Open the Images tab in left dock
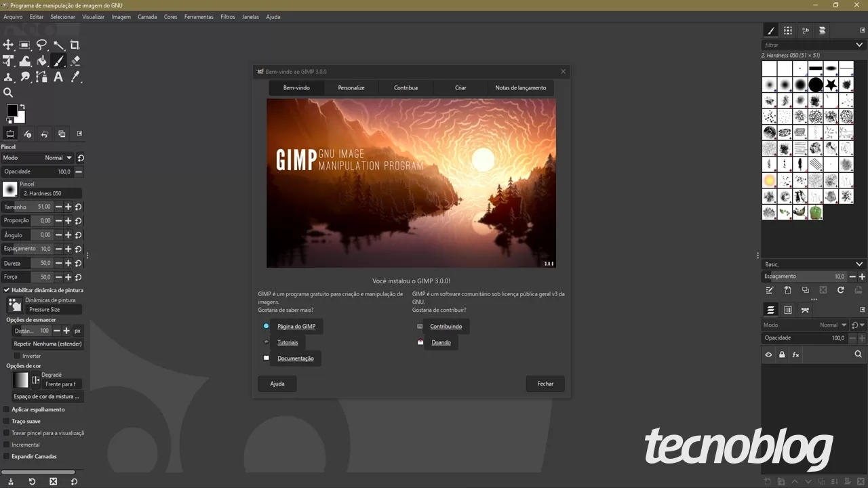This screenshot has width=868, height=488. click(62, 134)
